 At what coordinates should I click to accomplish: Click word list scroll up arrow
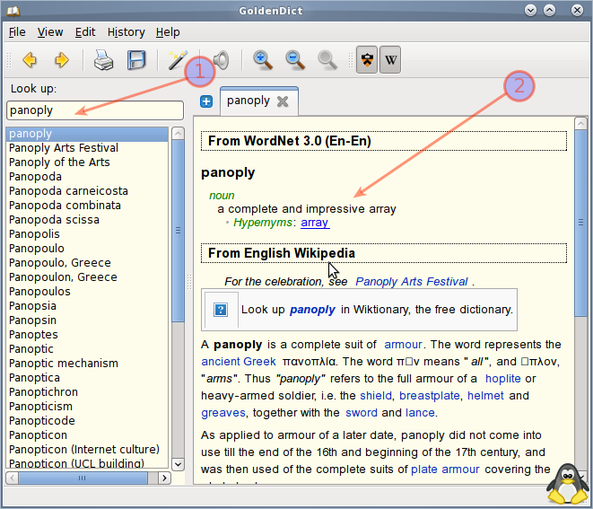(x=178, y=133)
